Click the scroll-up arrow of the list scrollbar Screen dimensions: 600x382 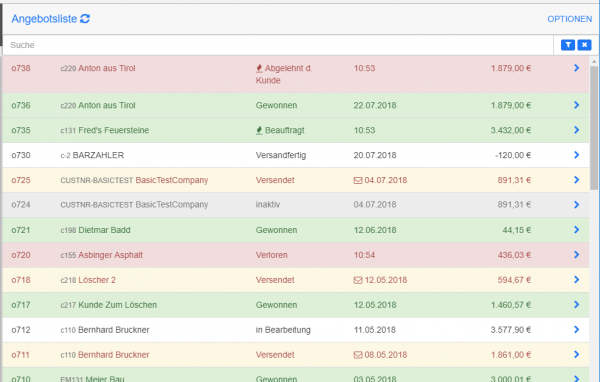(x=594, y=61)
